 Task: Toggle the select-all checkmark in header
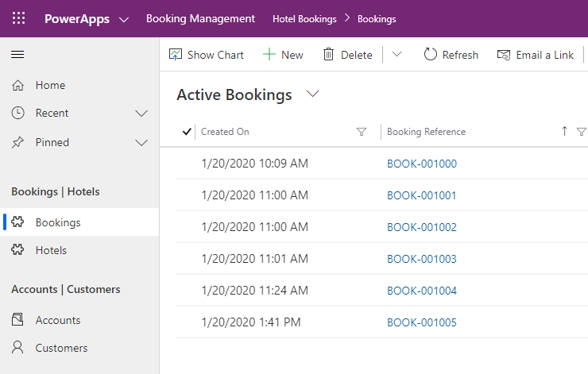pyautogui.click(x=186, y=132)
